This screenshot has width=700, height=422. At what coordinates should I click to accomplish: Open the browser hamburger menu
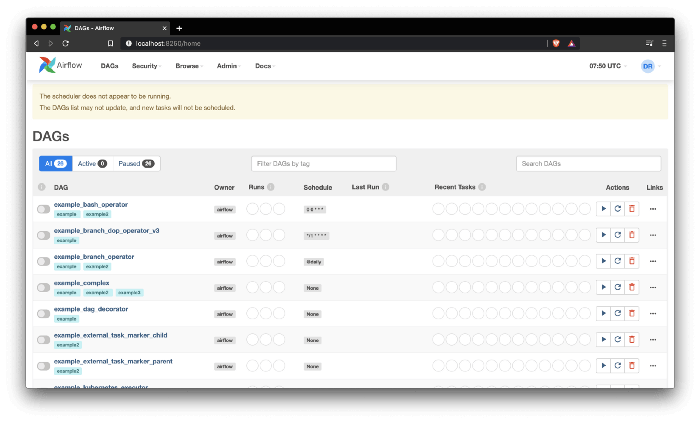pyautogui.click(x=664, y=43)
